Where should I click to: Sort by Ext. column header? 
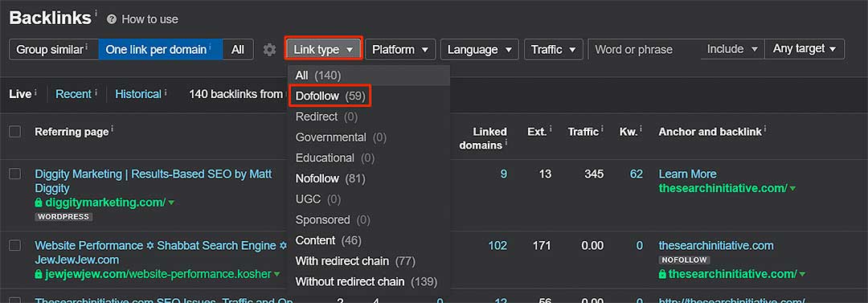[x=536, y=132]
